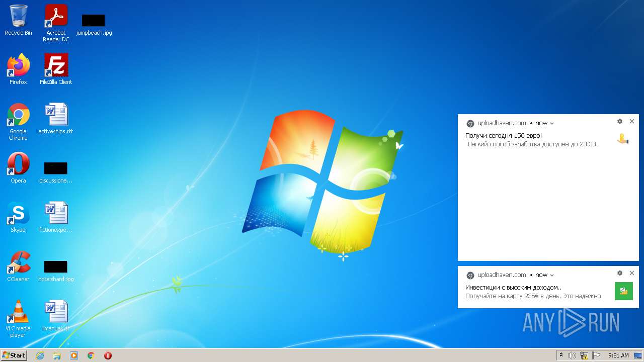Open the volume speaker tray icon
Screen dimensions: 644x362
click(572, 355)
